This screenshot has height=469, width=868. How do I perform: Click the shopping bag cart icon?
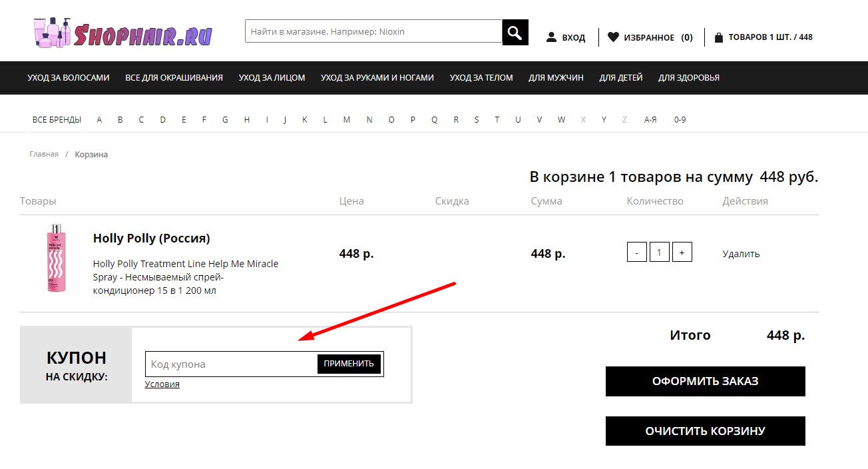pos(719,37)
